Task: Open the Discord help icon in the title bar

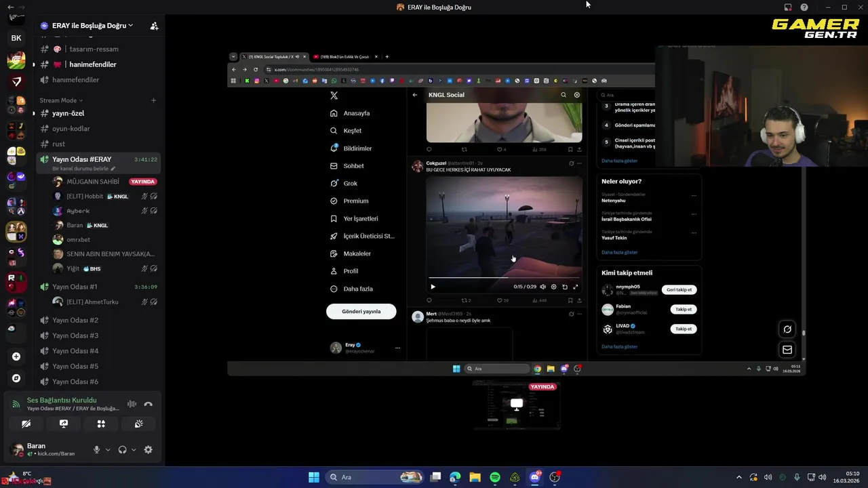Action: (x=804, y=7)
